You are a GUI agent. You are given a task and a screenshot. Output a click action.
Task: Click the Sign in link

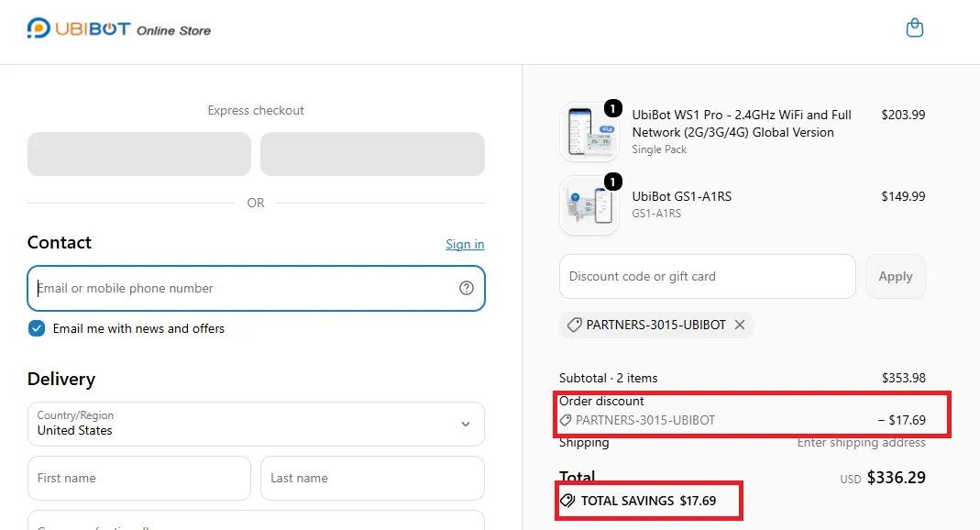465,245
